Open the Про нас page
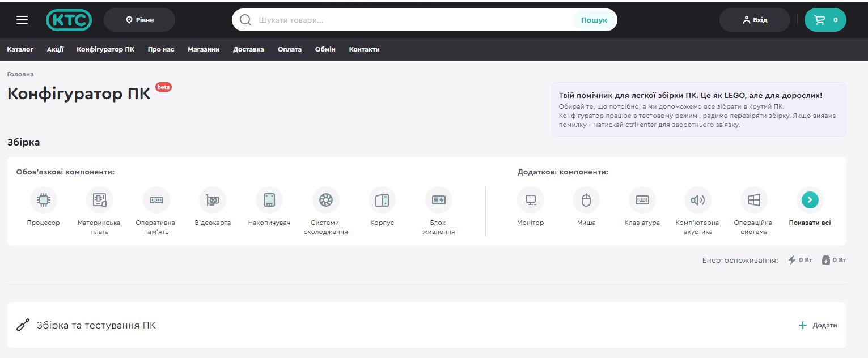 click(x=161, y=49)
